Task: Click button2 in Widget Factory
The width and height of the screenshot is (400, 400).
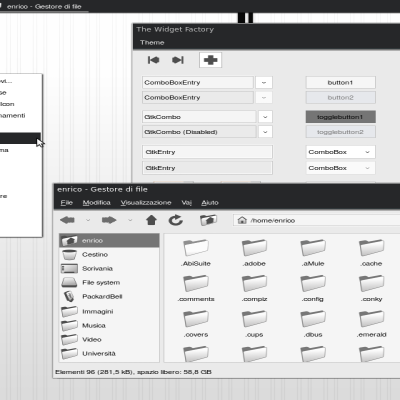Action: pyautogui.click(x=341, y=98)
